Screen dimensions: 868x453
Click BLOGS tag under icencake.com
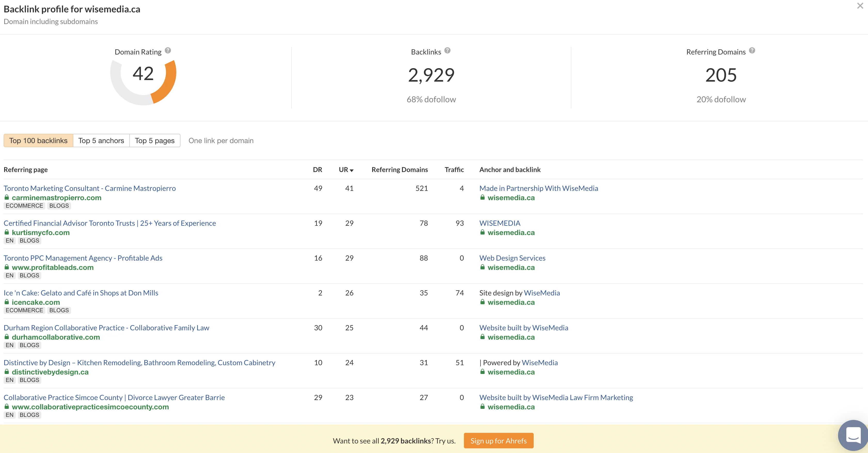59,310
